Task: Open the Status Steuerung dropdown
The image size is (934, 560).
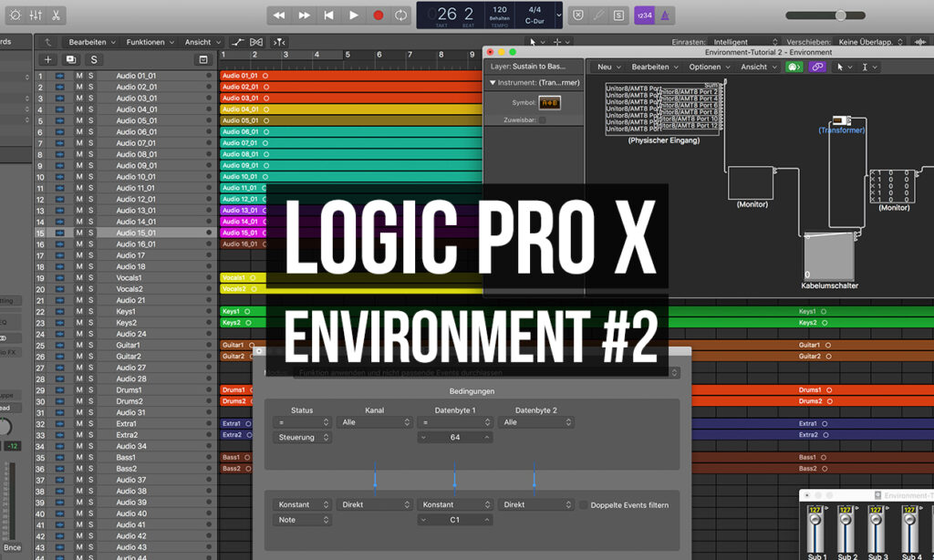Action: [302, 437]
